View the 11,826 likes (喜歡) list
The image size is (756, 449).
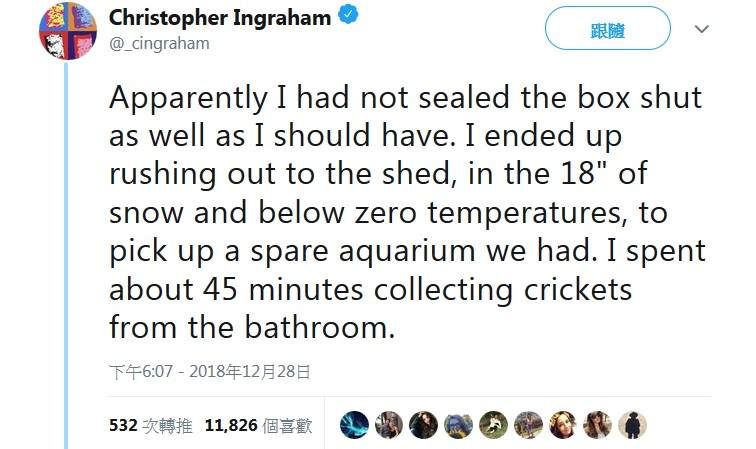click(x=258, y=425)
